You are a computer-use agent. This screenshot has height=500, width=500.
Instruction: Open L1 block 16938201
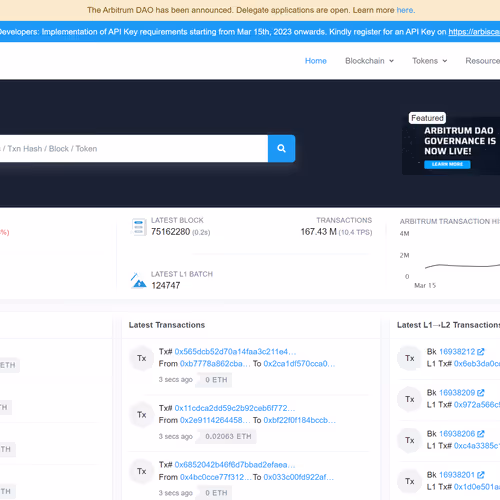[x=457, y=475]
